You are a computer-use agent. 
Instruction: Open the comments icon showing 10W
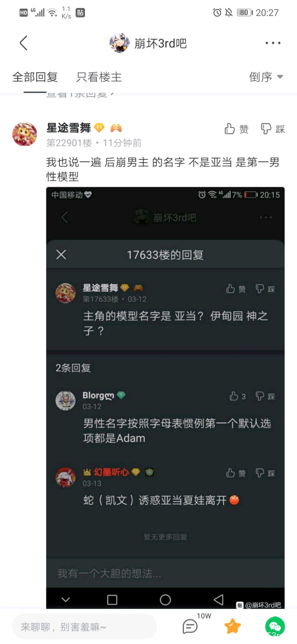[x=190, y=626]
